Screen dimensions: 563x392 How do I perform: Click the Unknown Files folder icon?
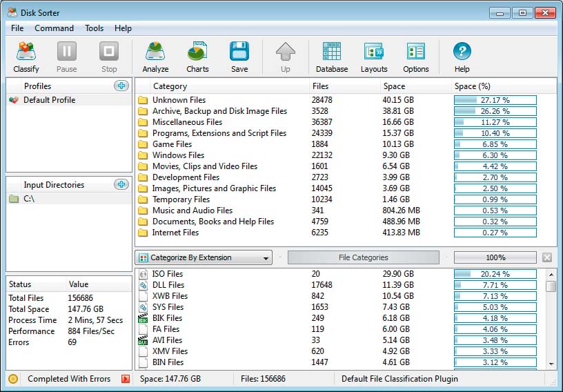click(x=143, y=100)
